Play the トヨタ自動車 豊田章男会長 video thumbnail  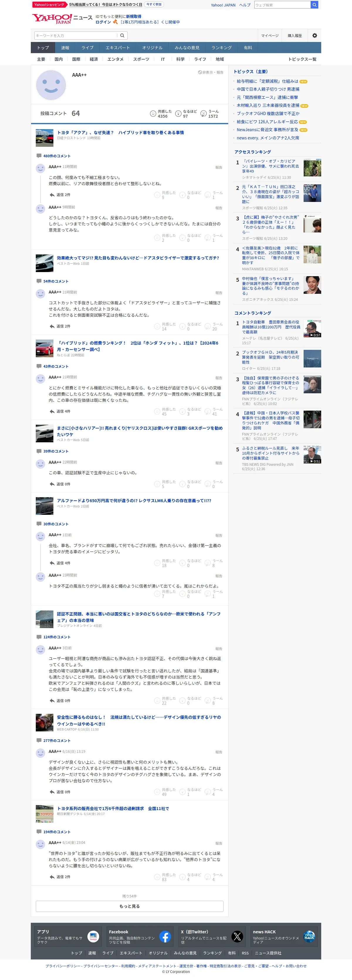(312, 328)
